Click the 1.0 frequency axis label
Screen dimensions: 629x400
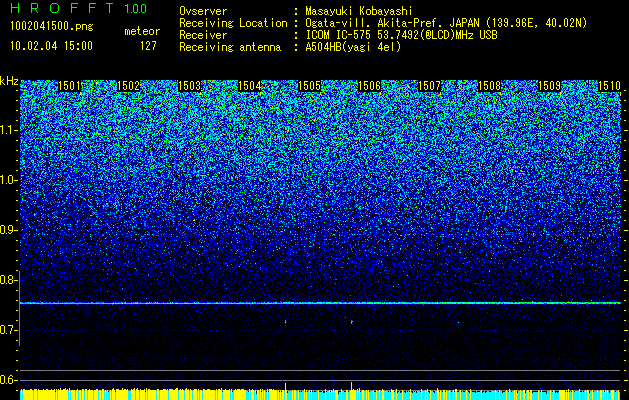(x=9, y=180)
